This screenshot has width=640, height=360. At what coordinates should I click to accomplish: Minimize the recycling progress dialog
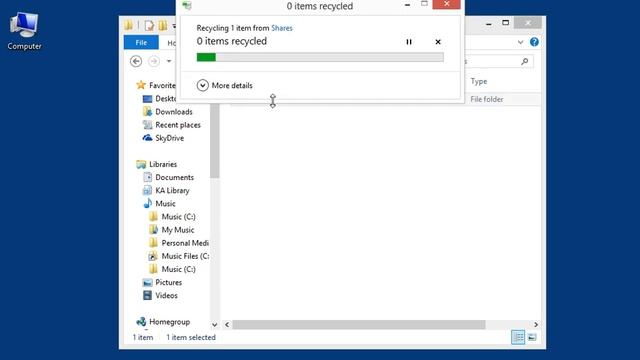(407, 5)
